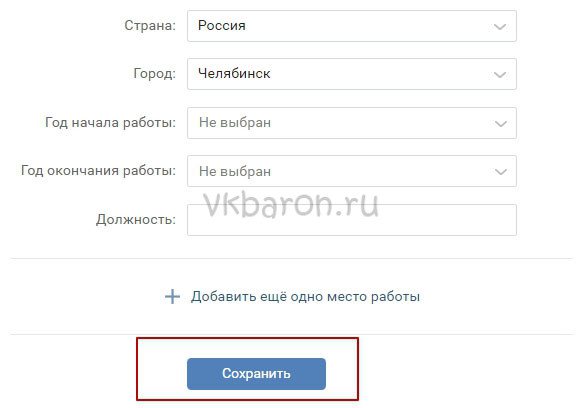Click the Страна: label

tap(150, 25)
